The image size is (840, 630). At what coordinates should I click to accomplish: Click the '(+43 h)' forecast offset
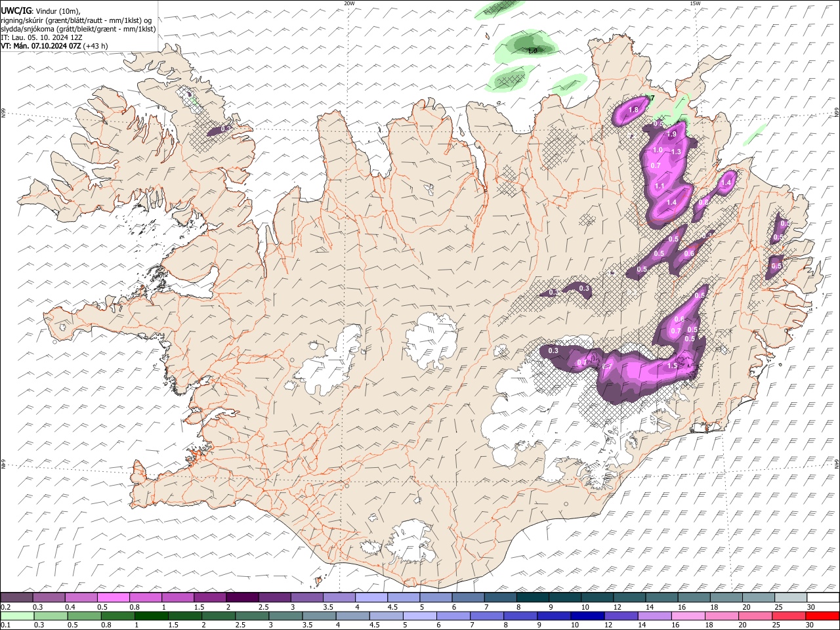tap(96, 46)
